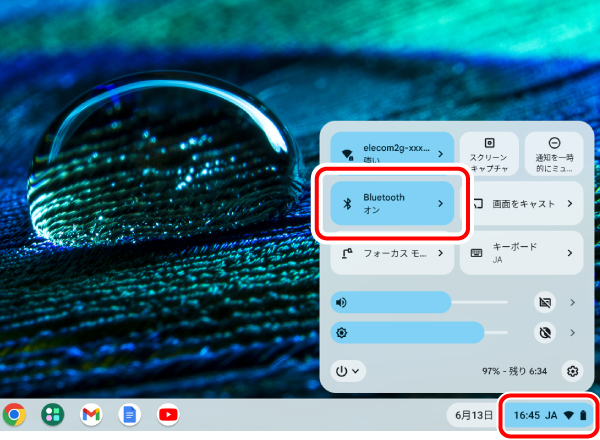This screenshot has width=600, height=440.
Task: Click the スクリーンキャプチャ screen capture tile
Action: coord(490,153)
